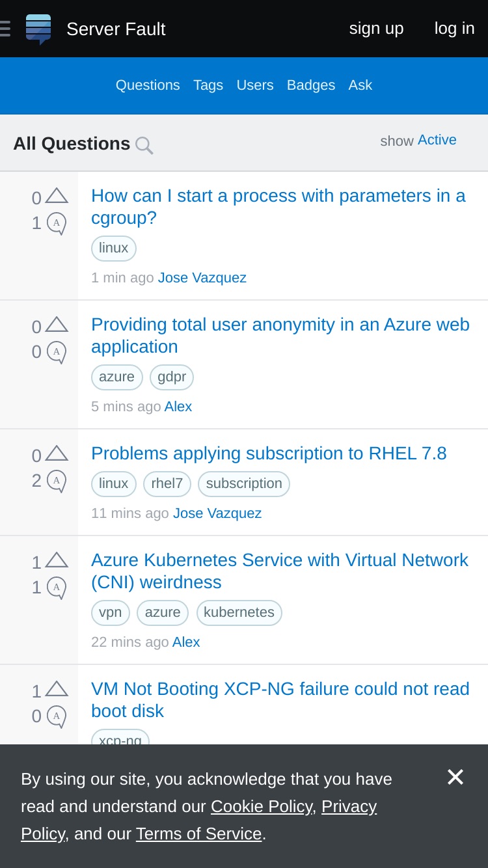Click the Server Fault logo icon
The image size is (488, 868).
pyautogui.click(x=38, y=29)
